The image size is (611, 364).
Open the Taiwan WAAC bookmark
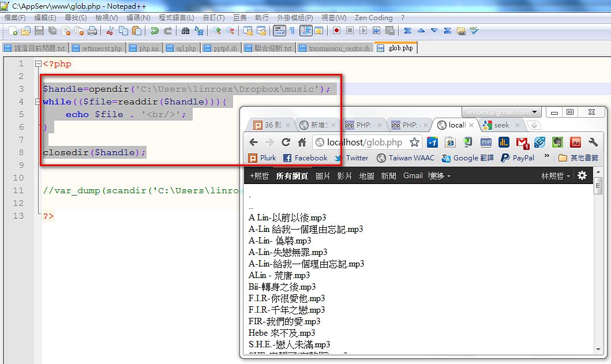coord(406,158)
